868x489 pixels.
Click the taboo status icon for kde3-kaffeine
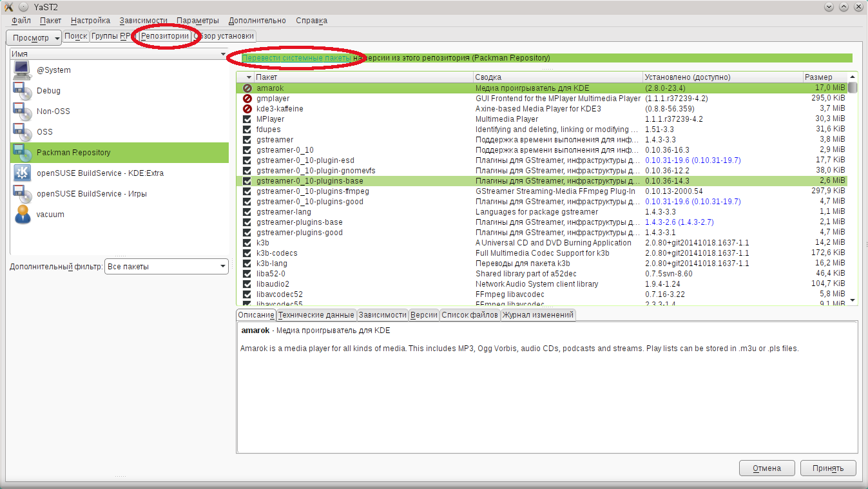pos(247,109)
